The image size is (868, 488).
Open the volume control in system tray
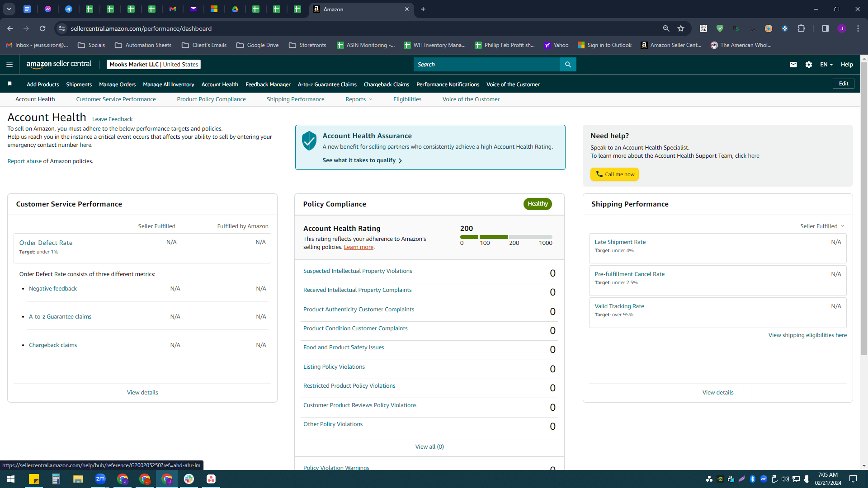[785, 479]
